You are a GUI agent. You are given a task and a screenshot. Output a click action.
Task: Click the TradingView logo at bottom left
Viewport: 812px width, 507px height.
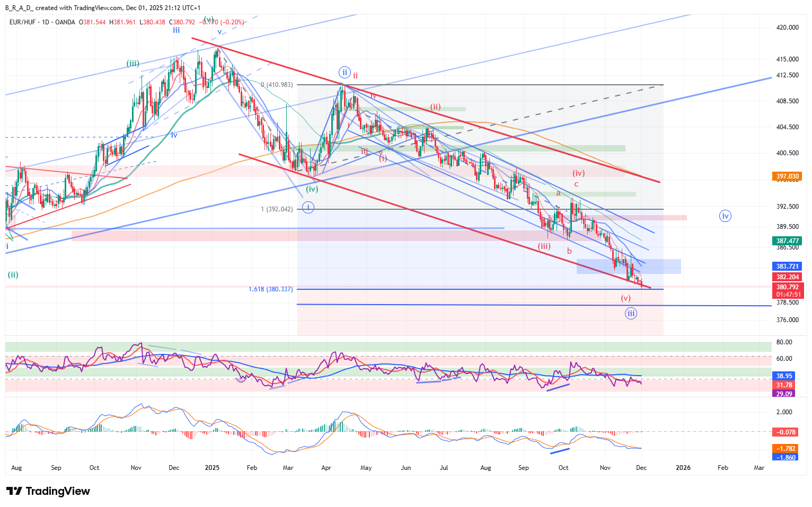[x=48, y=491]
